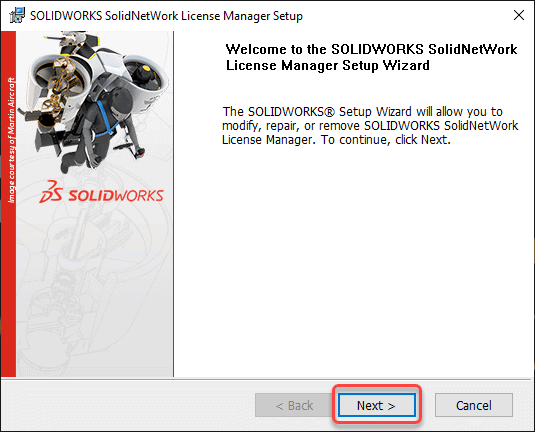Image resolution: width=535 pixels, height=432 pixels.
Task: Click the SOLIDWORKS logo in the side banner
Action: [101, 192]
